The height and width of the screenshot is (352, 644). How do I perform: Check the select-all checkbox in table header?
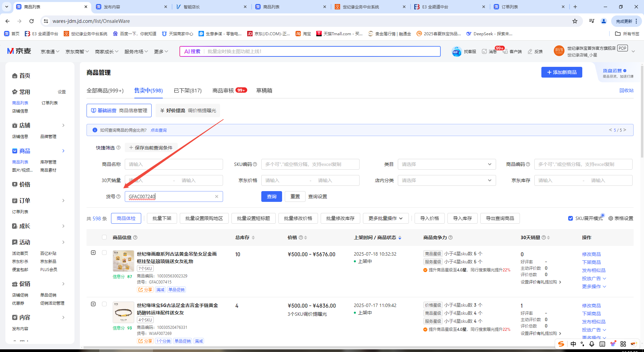pos(104,237)
